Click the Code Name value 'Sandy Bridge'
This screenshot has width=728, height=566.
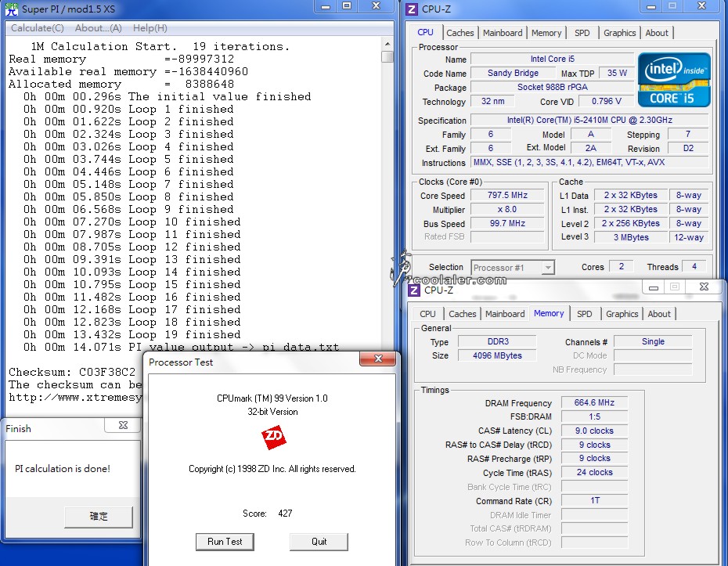click(513, 73)
